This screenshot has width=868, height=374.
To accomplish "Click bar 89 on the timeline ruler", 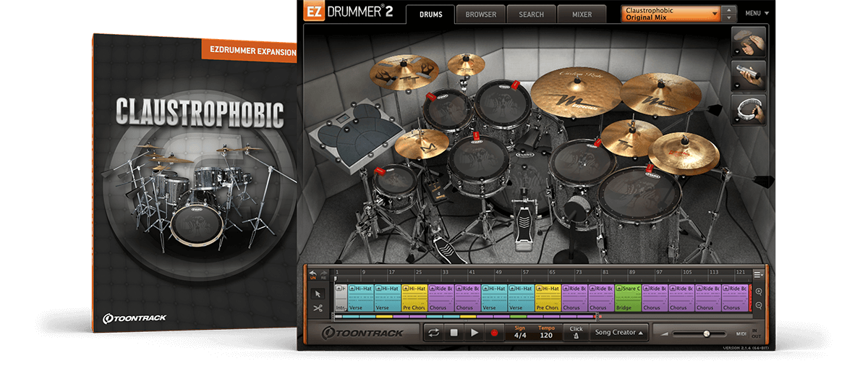I will tap(633, 273).
